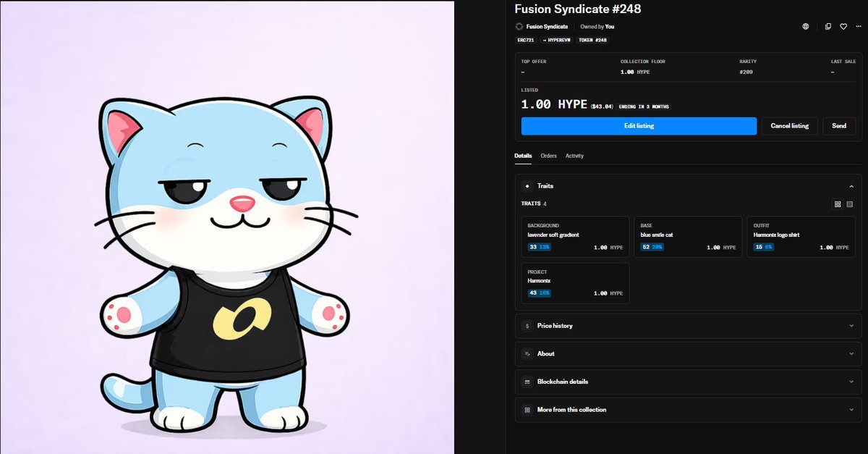Switch to the Activity tab

575,156
